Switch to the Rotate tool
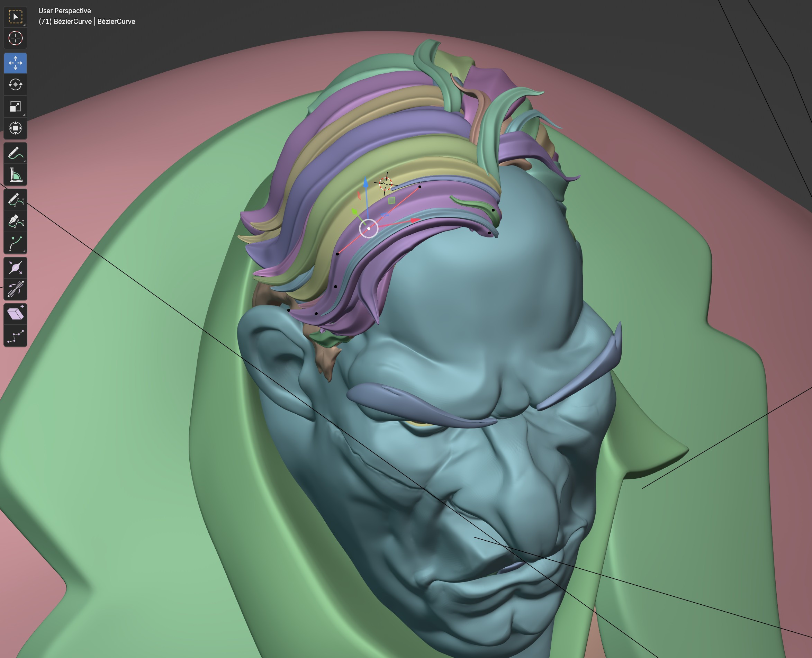812x658 pixels. pos(15,84)
